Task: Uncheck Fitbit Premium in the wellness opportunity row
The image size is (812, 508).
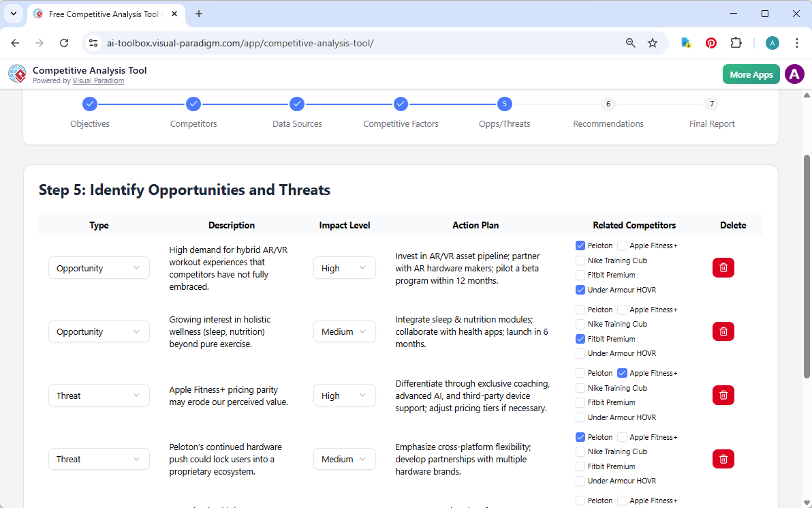Action: tap(580, 338)
